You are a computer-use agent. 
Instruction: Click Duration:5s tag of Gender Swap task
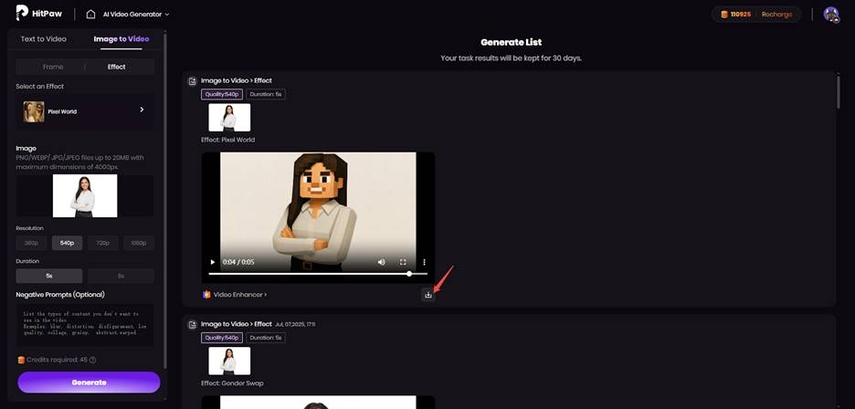pyautogui.click(x=266, y=338)
